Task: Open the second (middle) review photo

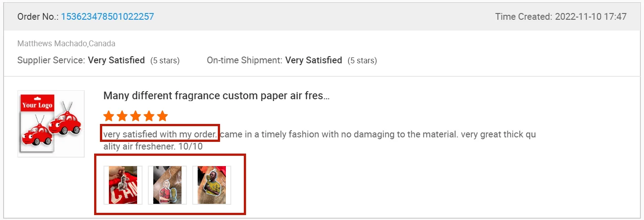Action: coord(167,185)
